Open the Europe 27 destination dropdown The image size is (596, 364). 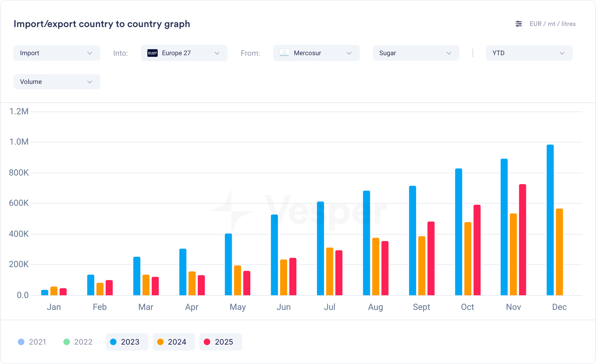[x=184, y=53]
